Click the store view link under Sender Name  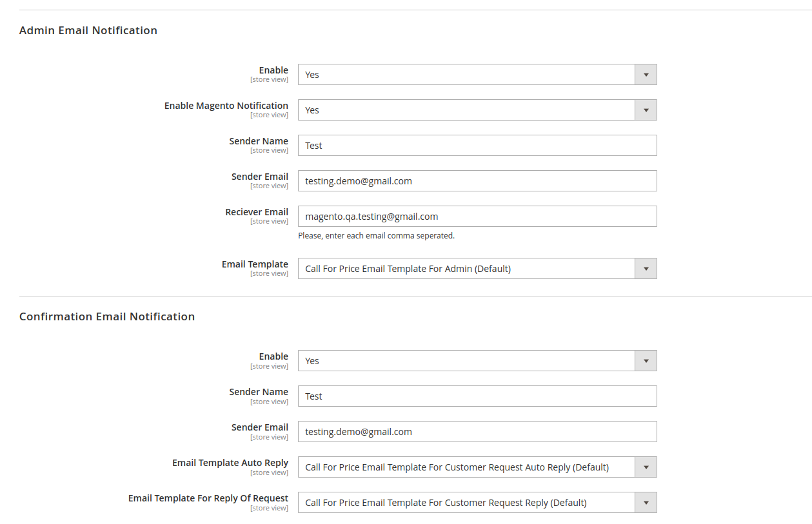tap(269, 150)
